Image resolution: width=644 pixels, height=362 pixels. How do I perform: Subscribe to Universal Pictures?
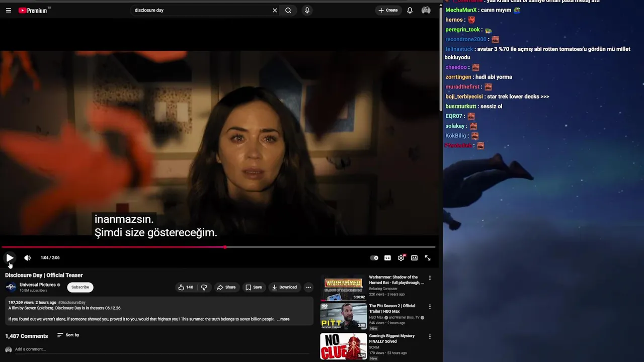point(80,287)
